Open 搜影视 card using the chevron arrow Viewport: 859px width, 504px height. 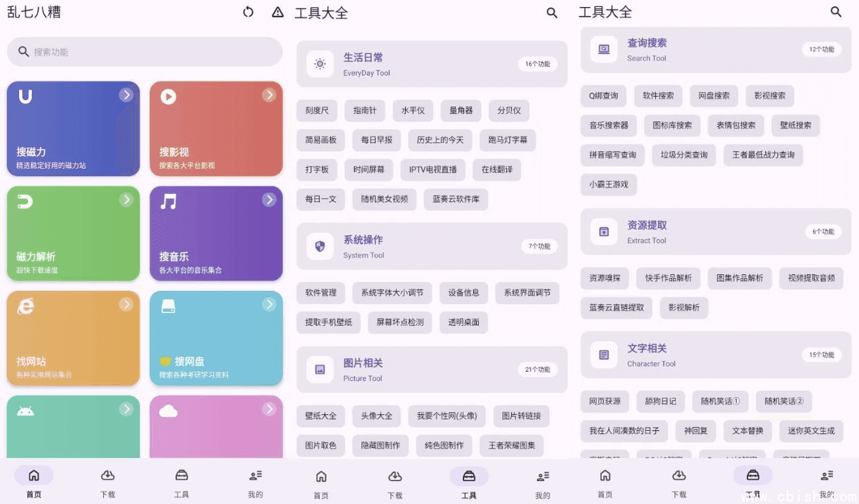269,94
